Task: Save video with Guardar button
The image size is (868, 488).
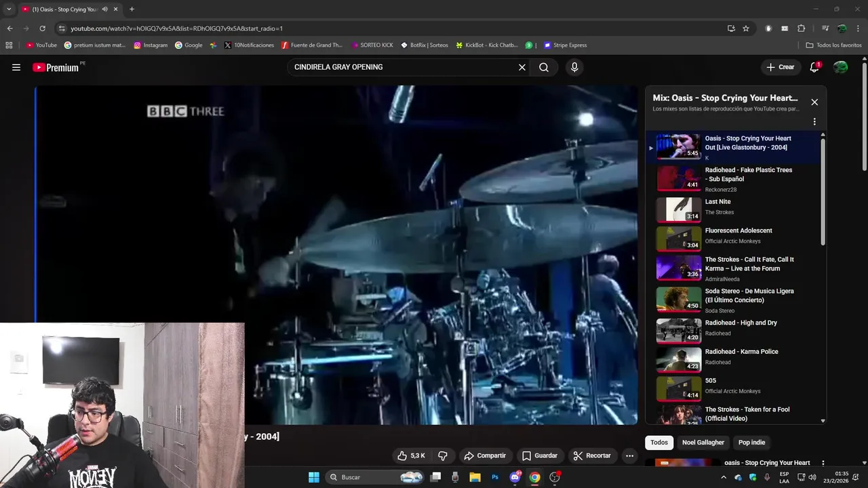Action: tap(539, 455)
